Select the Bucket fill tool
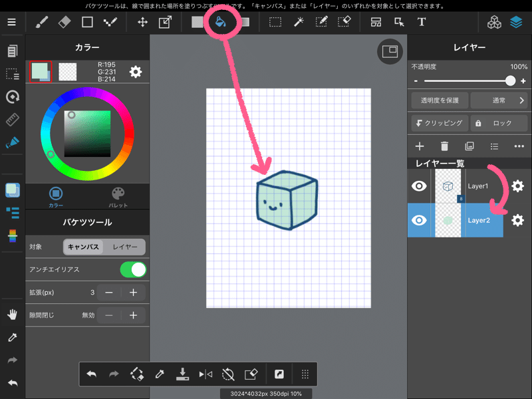 pos(221,22)
